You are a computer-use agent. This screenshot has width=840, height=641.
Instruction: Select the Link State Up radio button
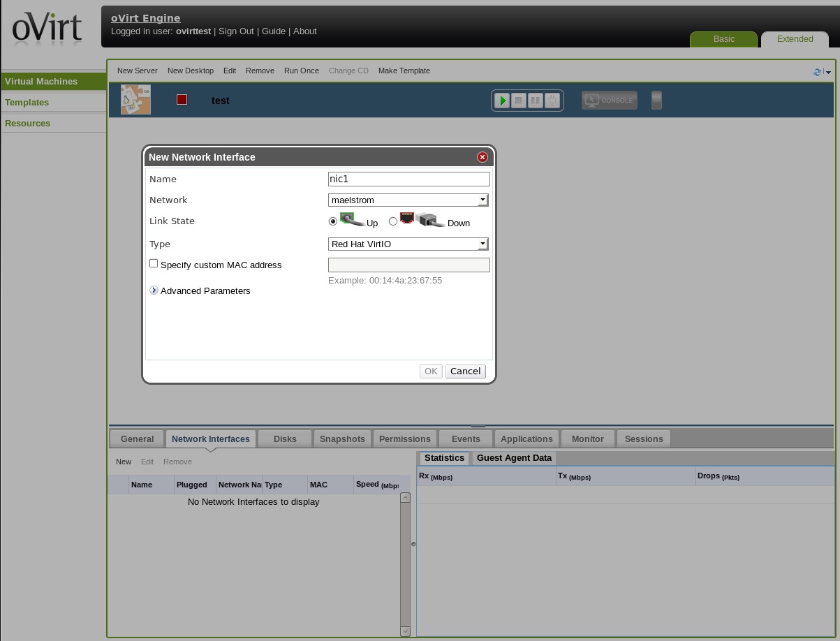pyautogui.click(x=333, y=221)
